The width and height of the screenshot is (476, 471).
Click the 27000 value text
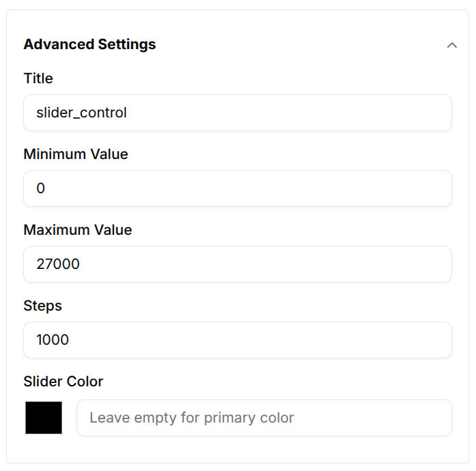pos(58,264)
